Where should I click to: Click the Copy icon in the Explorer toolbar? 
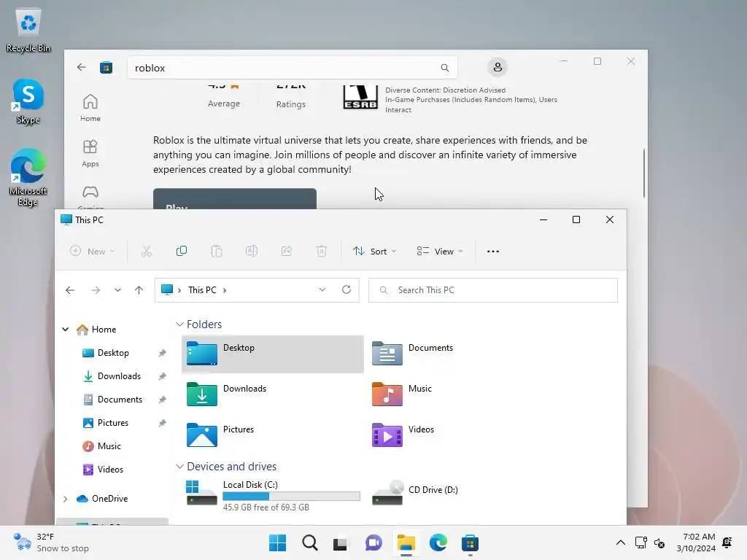tap(182, 251)
